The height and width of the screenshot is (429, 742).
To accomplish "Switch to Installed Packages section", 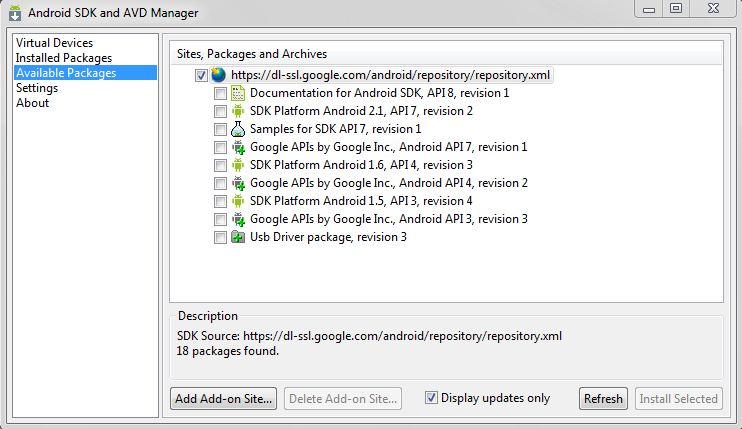I will 64,58.
